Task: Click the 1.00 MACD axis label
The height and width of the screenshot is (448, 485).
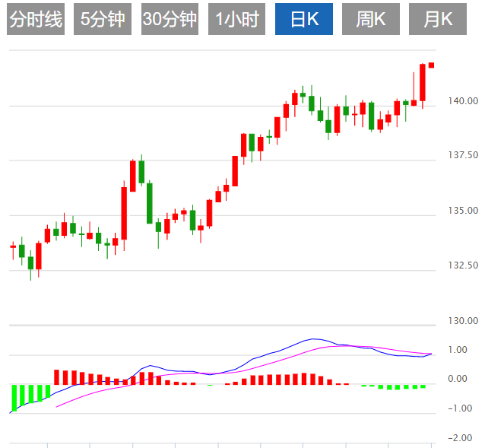Action: tap(458, 350)
